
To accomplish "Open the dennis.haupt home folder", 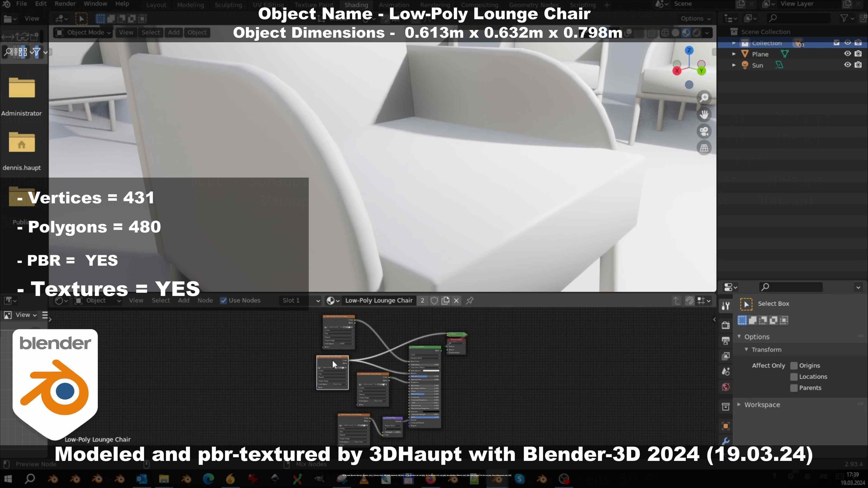I will pyautogui.click(x=21, y=143).
